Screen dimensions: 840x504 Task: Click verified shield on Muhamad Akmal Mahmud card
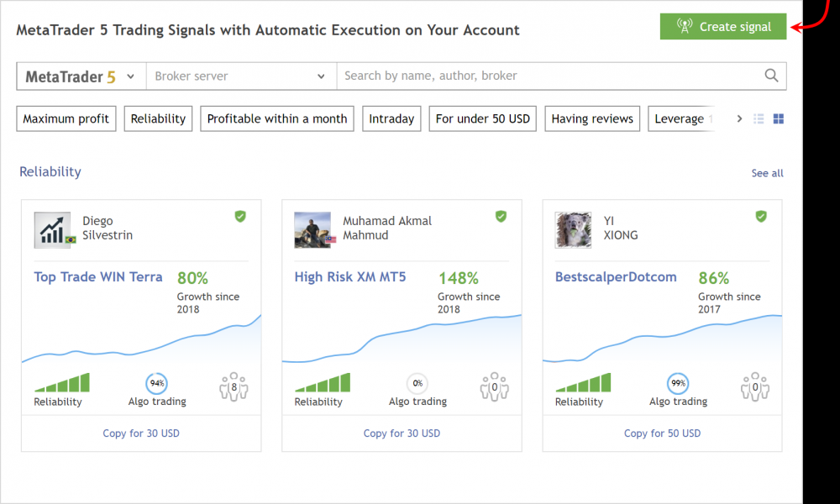(501, 217)
